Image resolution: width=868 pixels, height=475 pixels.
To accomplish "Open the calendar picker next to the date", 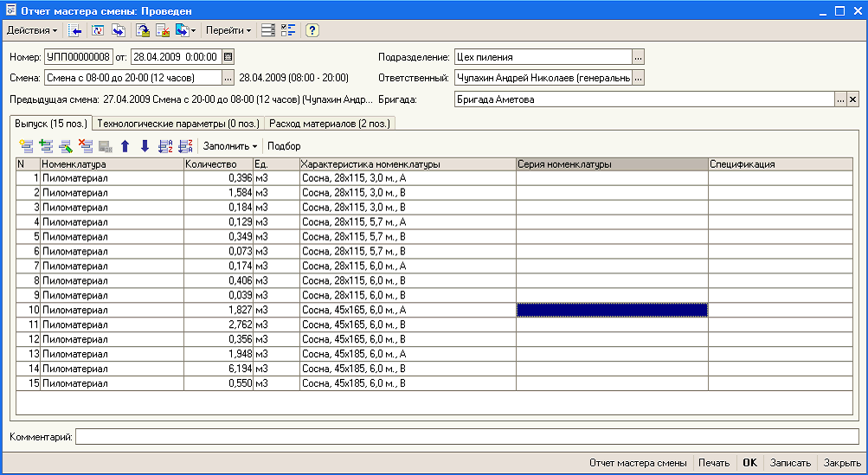I will coord(228,56).
